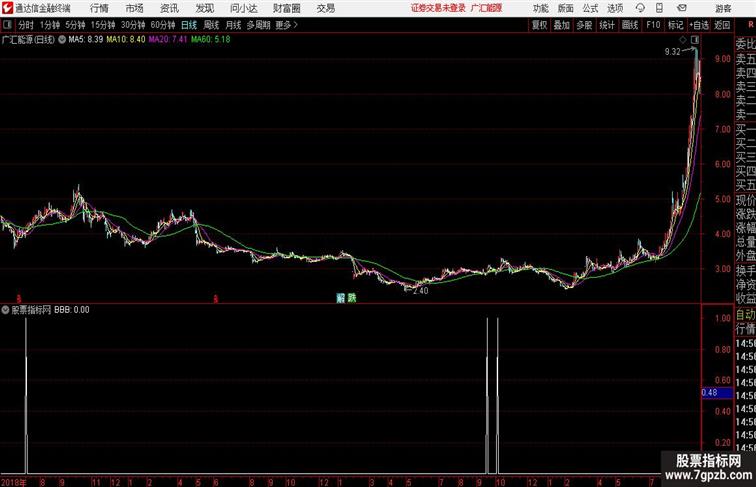The width and height of the screenshot is (756, 487).
Task: Click the 通达信 red logo icon
Action: tap(7, 8)
